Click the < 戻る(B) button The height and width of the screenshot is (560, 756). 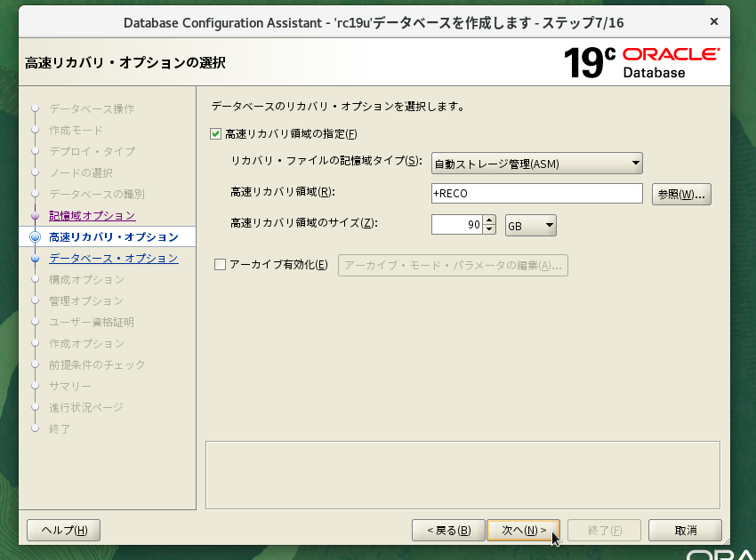click(448, 530)
